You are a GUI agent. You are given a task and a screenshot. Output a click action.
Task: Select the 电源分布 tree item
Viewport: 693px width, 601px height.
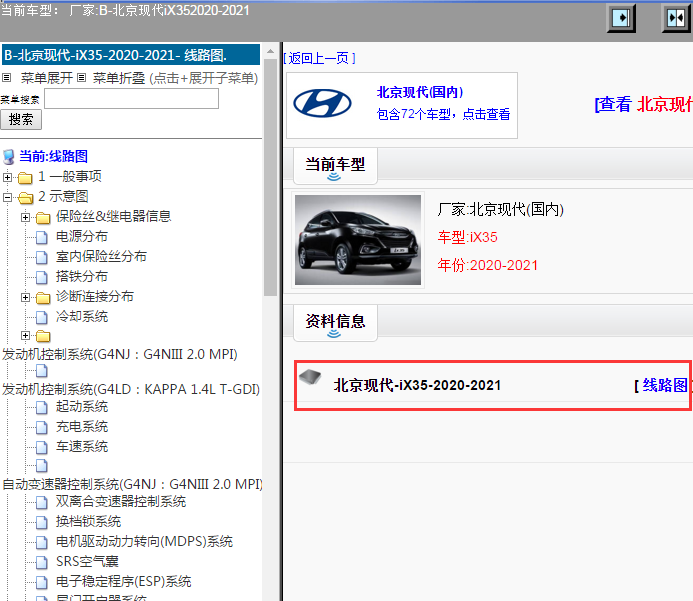pyautogui.click(x=82, y=236)
